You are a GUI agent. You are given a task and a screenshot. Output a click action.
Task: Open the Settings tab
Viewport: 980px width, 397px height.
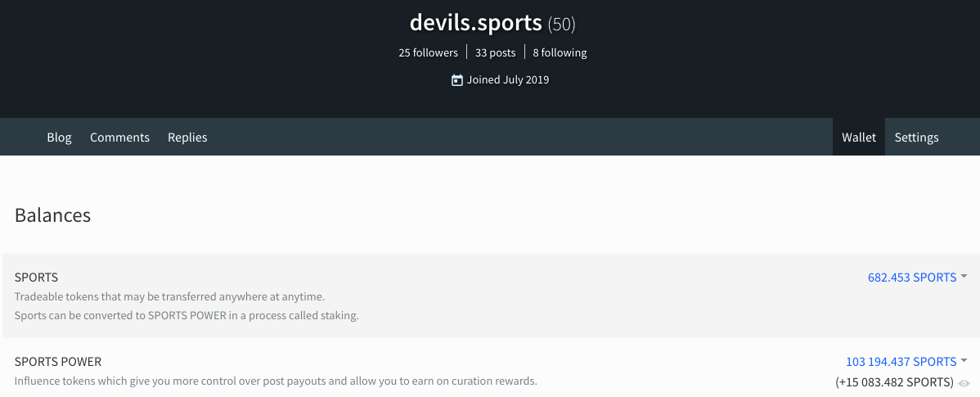pos(916,137)
